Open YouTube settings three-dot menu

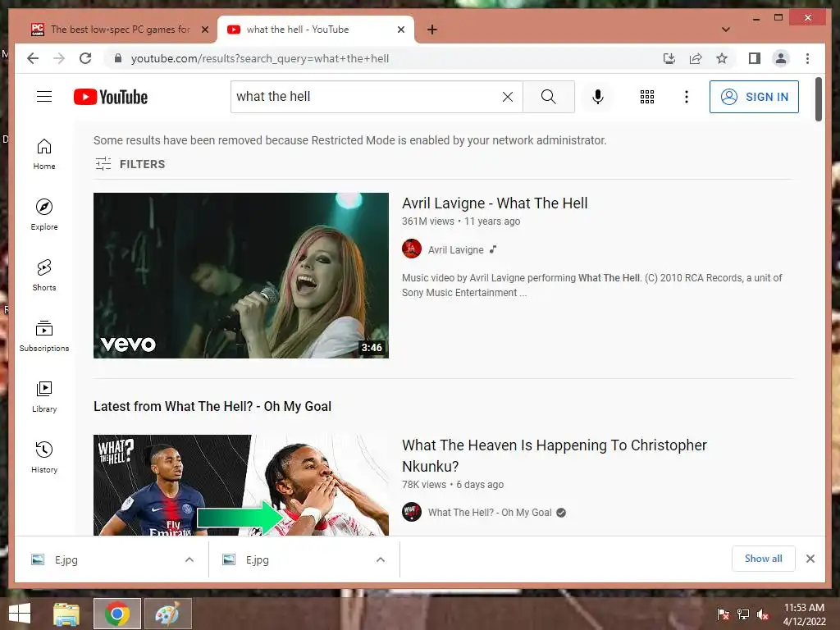coord(687,97)
